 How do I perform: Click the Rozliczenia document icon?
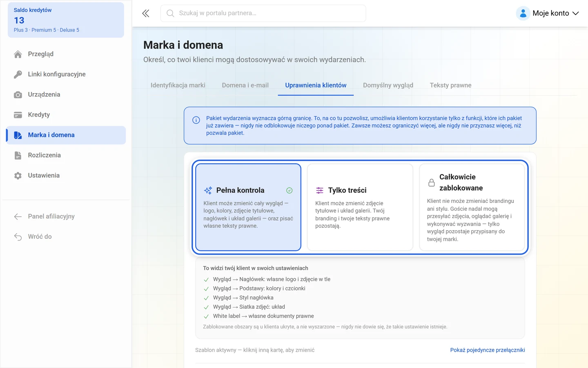tap(18, 155)
